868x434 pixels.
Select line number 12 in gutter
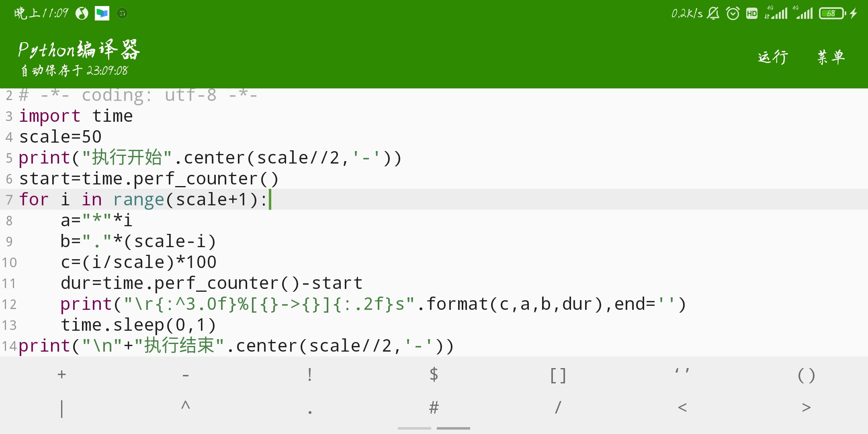tap(9, 304)
